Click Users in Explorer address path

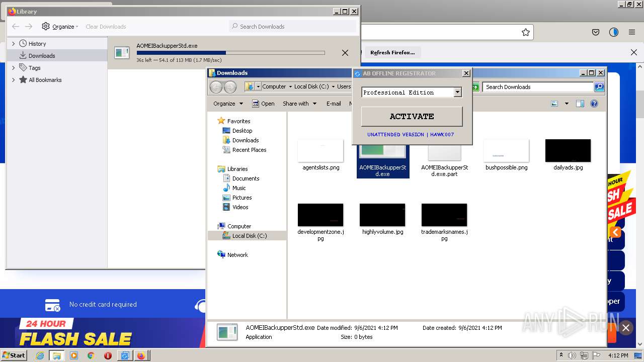click(344, 86)
